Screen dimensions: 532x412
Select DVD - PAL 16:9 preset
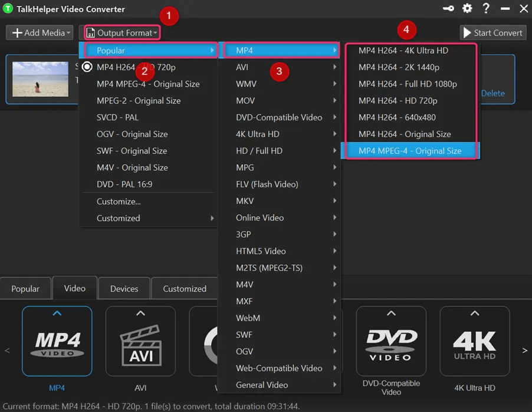[x=149, y=184]
